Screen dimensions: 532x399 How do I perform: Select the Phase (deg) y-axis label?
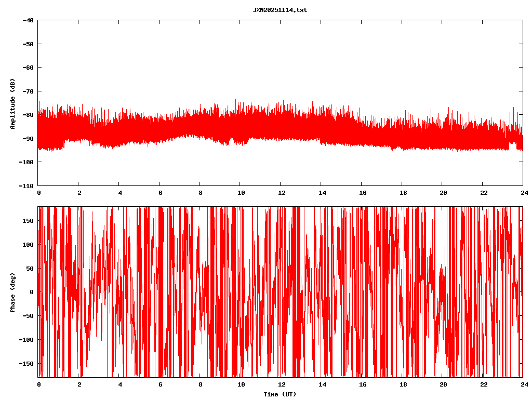[x=12, y=292]
